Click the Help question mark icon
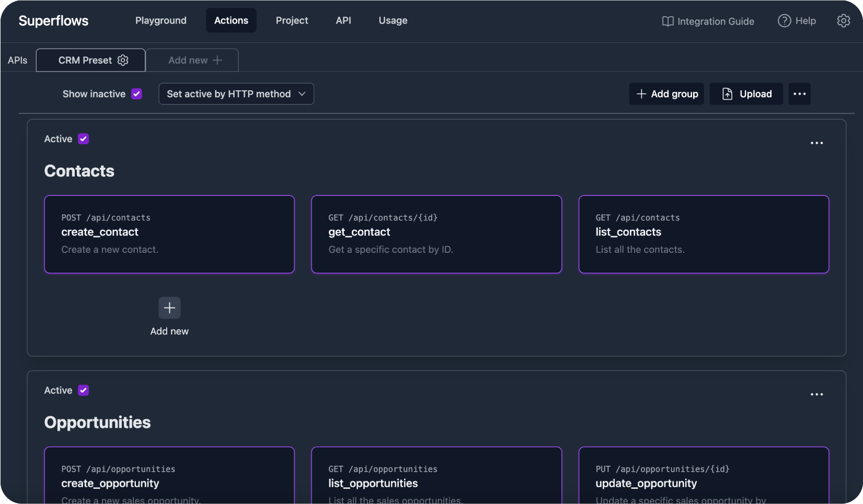This screenshot has width=863, height=504. point(784,21)
